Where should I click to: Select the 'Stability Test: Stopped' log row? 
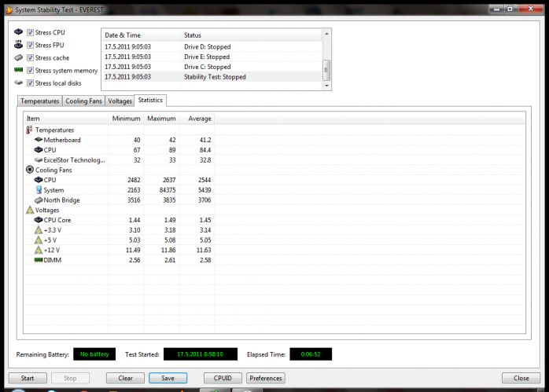(x=212, y=77)
